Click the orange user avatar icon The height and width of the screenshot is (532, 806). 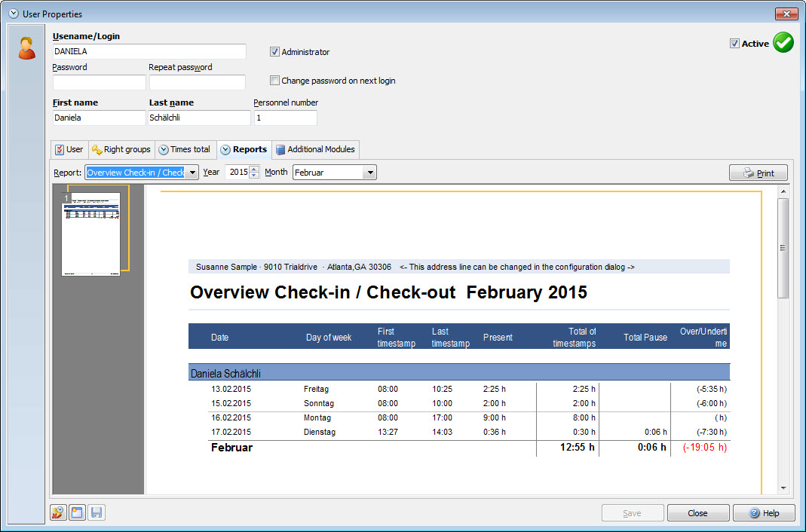click(x=27, y=48)
